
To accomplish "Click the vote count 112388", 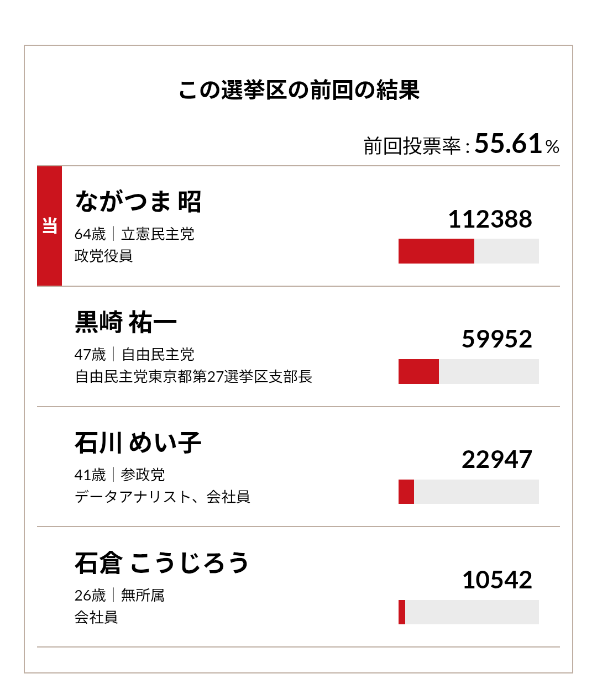I will tap(490, 219).
